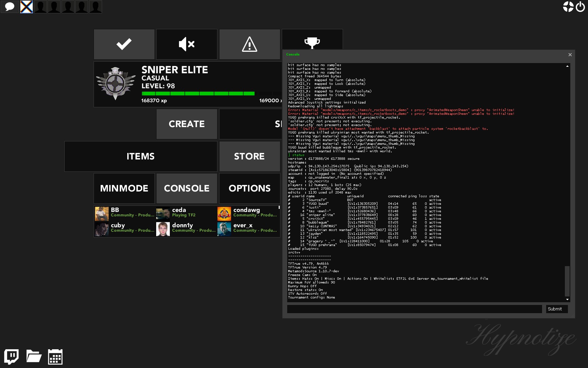The image size is (588, 368).
Task: Click the "bubblegum" userid row
Action: click(364, 223)
